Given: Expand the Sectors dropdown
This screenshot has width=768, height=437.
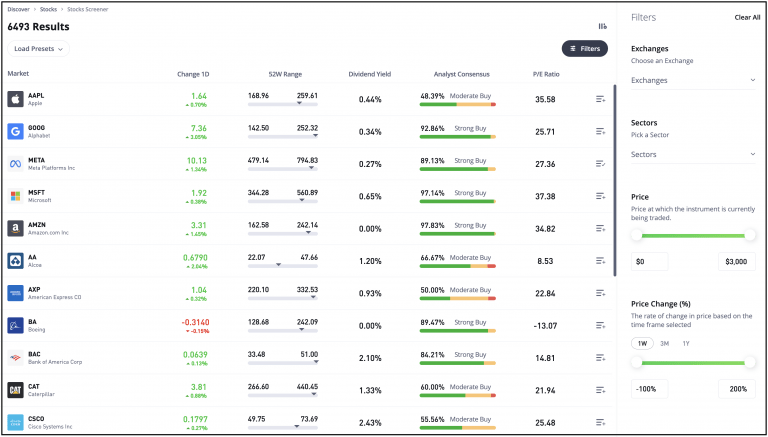Looking at the screenshot, I should click(693, 154).
